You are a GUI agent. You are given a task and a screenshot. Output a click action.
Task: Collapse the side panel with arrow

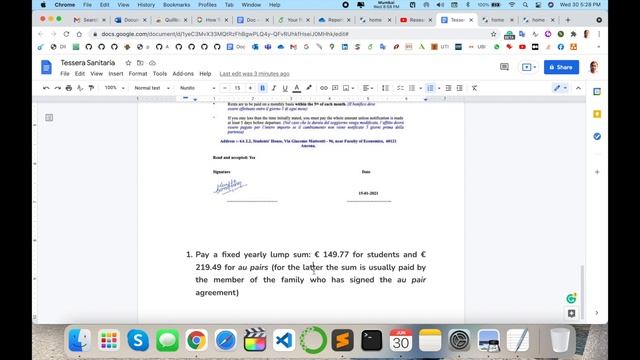coord(597,313)
